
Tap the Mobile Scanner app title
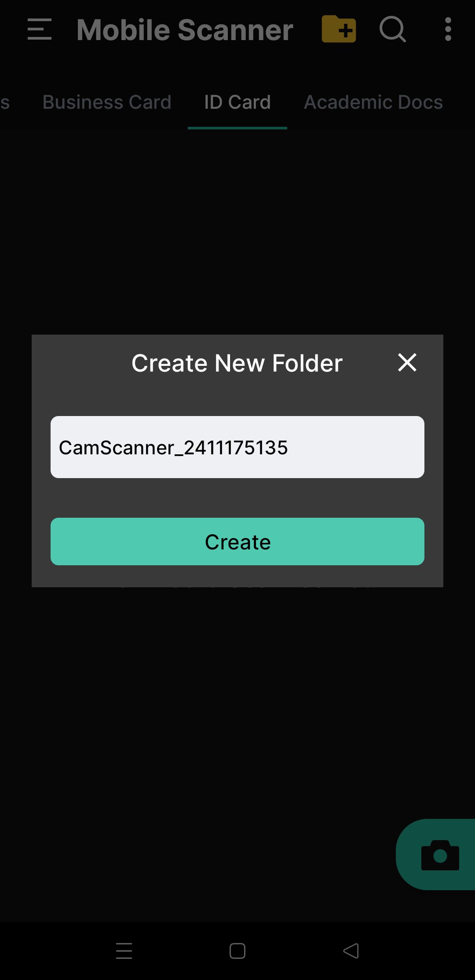[x=185, y=30]
